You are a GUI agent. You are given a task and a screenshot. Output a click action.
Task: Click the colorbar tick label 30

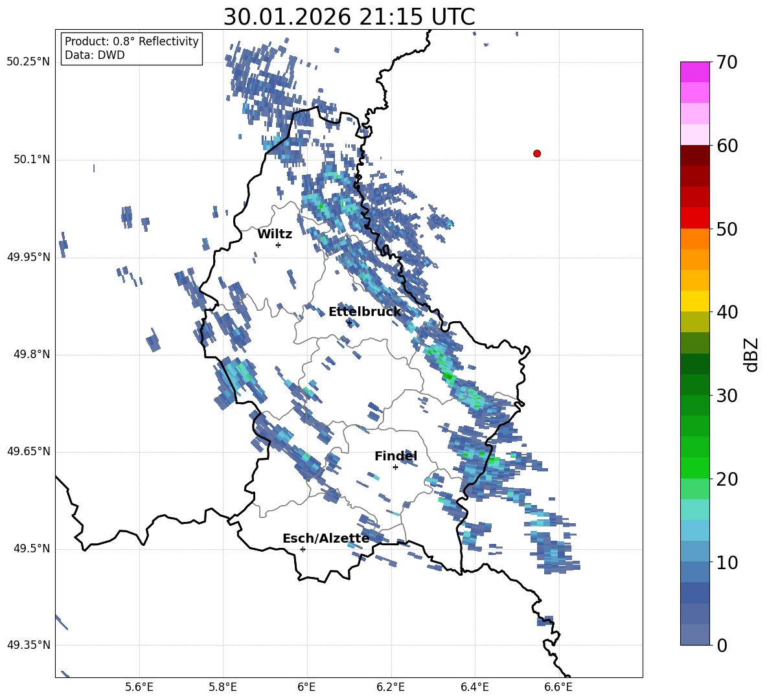point(727,396)
